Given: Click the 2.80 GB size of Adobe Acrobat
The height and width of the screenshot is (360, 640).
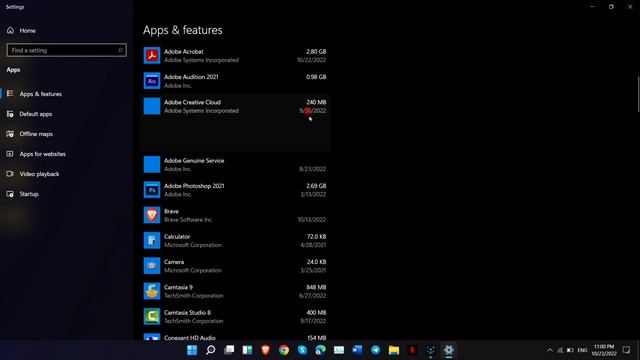Looking at the screenshot, I should pos(316,51).
